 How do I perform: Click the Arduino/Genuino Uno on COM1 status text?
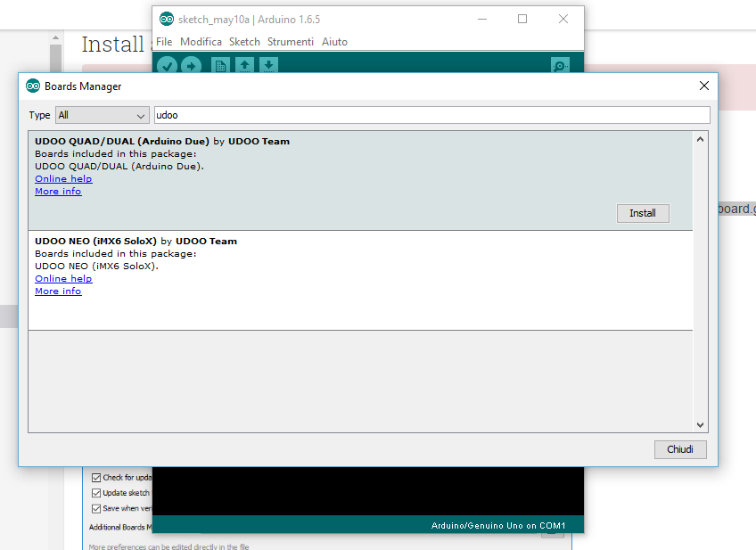(x=498, y=525)
